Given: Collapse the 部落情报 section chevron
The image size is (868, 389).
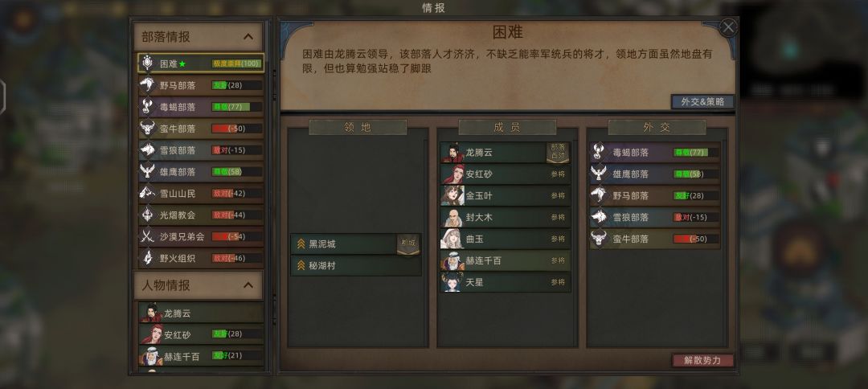Looking at the screenshot, I should (x=248, y=37).
